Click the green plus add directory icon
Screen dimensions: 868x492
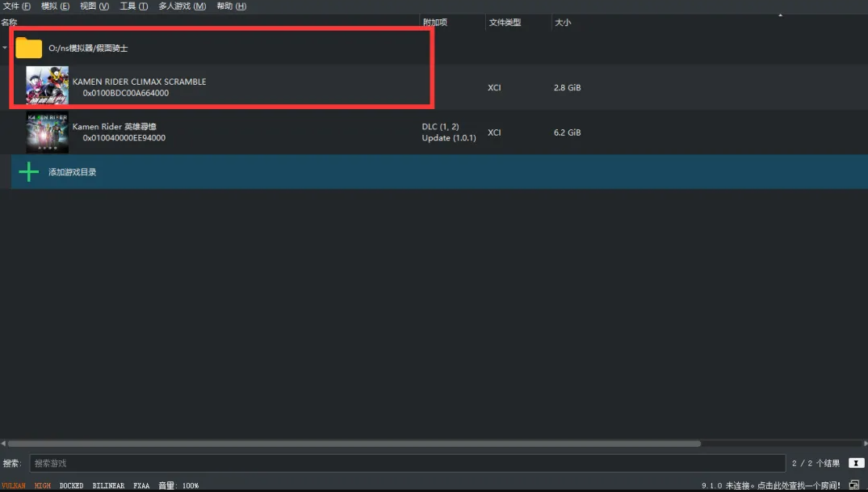29,172
